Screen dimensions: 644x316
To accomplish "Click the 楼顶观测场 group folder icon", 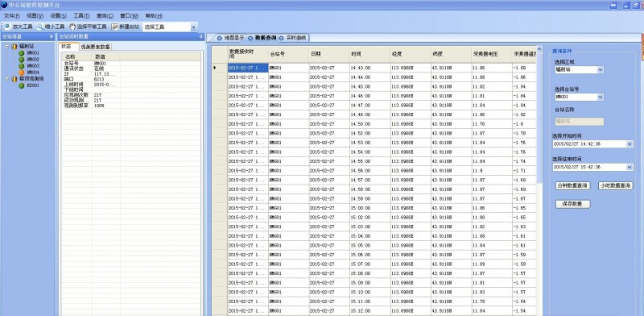I will [14, 79].
